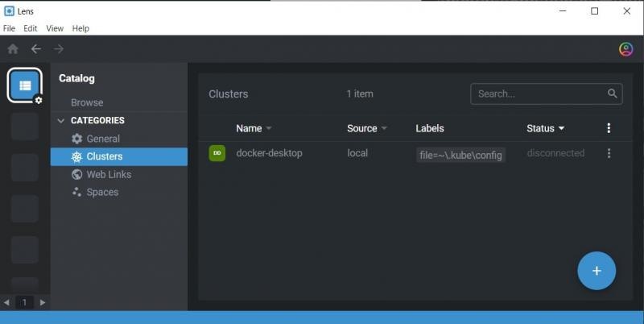
Task: Click the file=~\.kube\config label badge
Action: (x=460, y=155)
